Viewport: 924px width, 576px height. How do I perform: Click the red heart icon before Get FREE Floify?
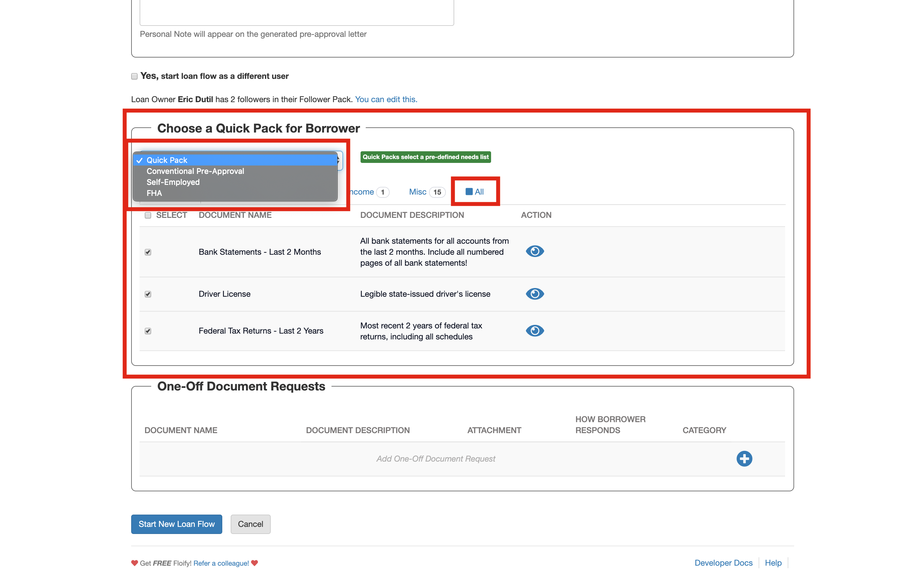(134, 563)
